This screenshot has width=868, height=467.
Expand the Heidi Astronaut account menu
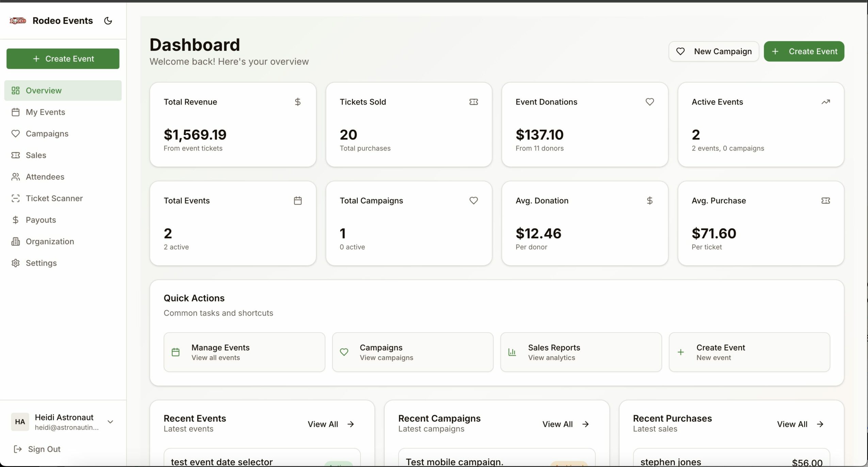110,422
